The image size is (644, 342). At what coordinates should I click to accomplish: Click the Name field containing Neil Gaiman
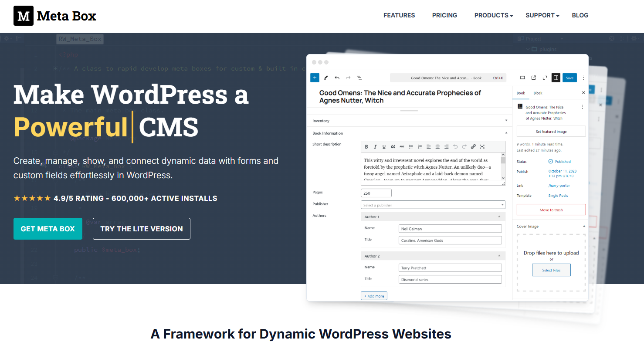point(450,229)
